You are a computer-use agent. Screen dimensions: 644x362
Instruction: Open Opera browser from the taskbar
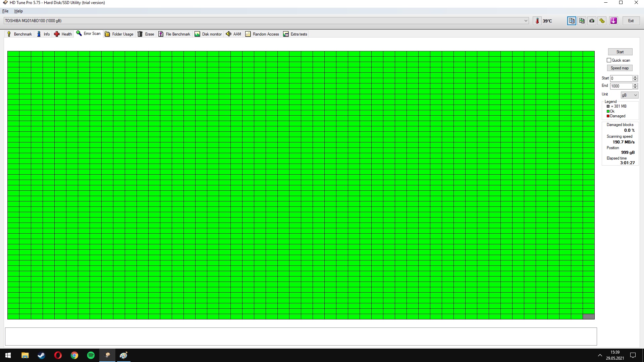click(58, 355)
